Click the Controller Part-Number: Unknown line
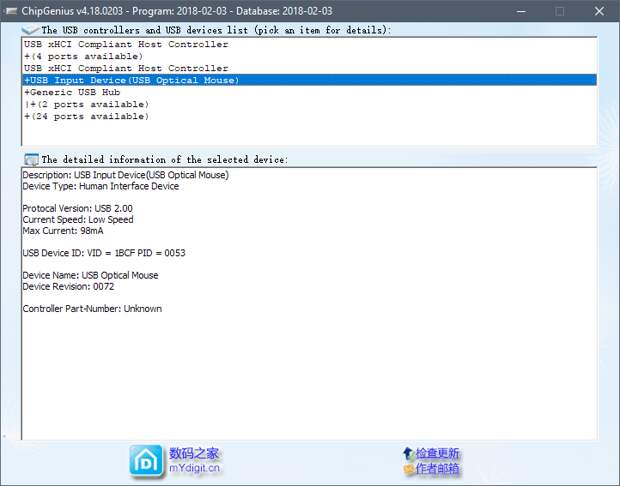 tap(92, 308)
